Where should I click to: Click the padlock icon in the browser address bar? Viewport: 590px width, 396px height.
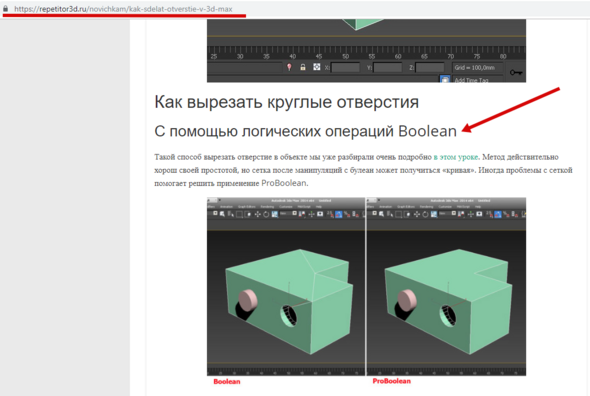click(x=5, y=8)
